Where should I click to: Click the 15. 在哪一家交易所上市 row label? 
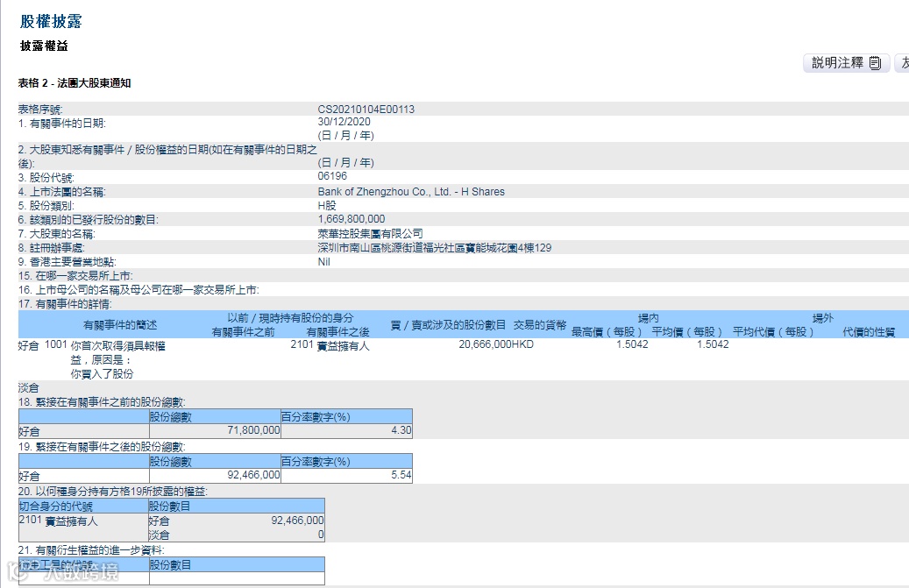(x=75, y=276)
